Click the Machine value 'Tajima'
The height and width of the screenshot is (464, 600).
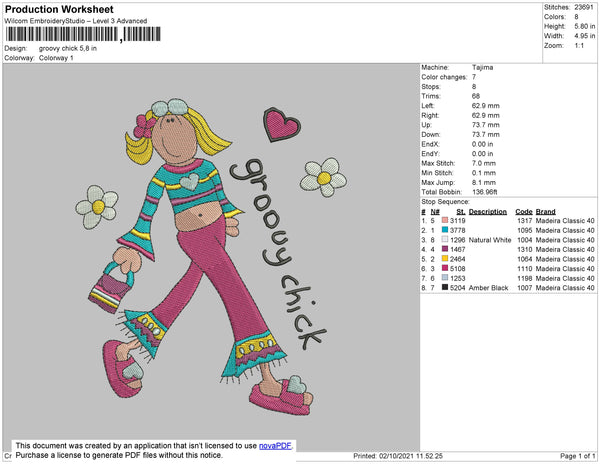[x=482, y=67]
